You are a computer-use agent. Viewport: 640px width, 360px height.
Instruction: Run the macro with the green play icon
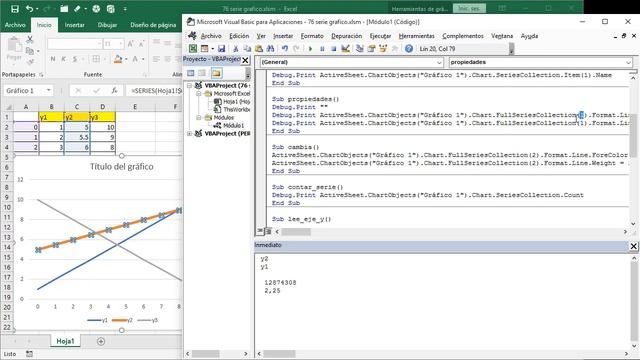pyautogui.click(x=310, y=49)
